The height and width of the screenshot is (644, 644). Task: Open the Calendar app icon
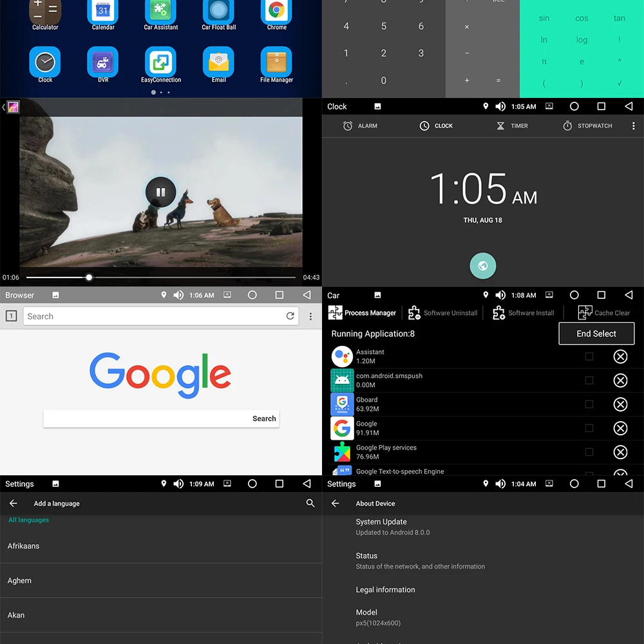pyautogui.click(x=103, y=12)
